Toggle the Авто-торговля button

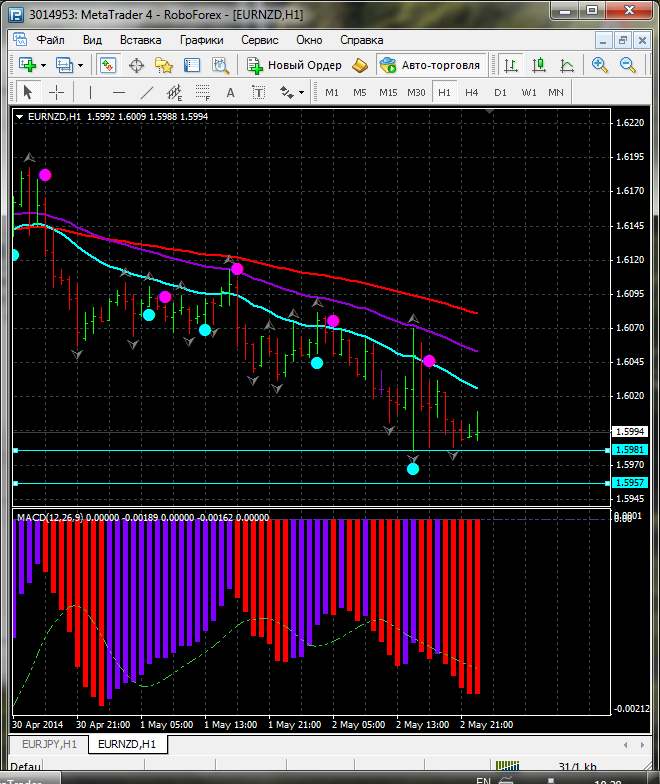pyautogui.click(x=431, y=65)
